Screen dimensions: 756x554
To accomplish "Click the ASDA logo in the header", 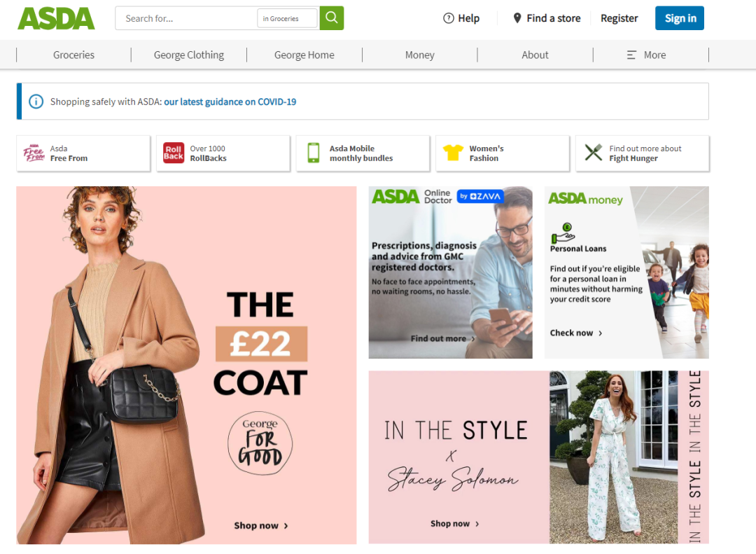I will 56,18.
